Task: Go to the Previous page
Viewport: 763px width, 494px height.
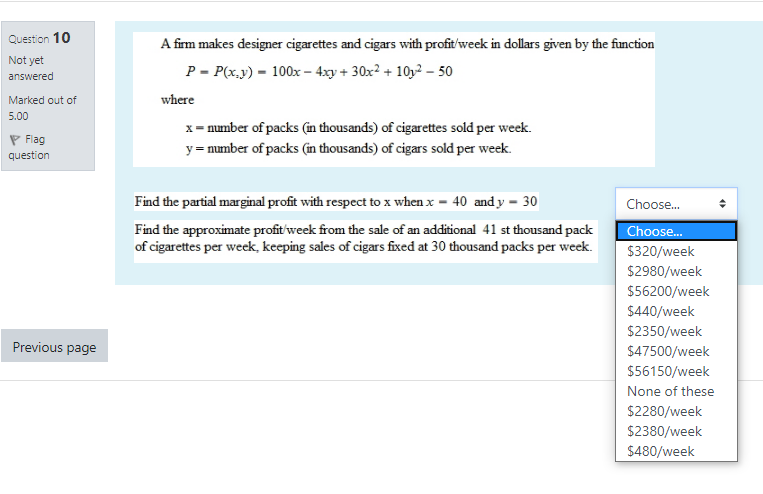Action: click(54, 346)
